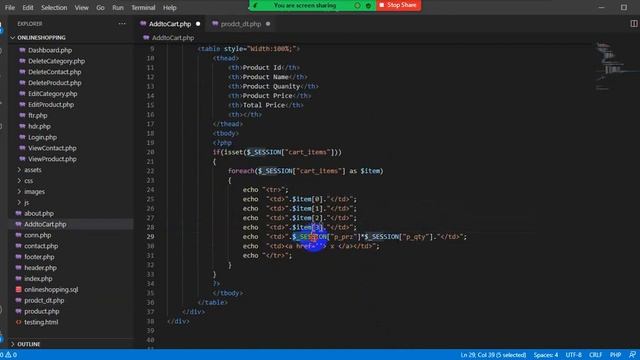
Task: Open Login.php file
Action: click(x=42, y=138)
